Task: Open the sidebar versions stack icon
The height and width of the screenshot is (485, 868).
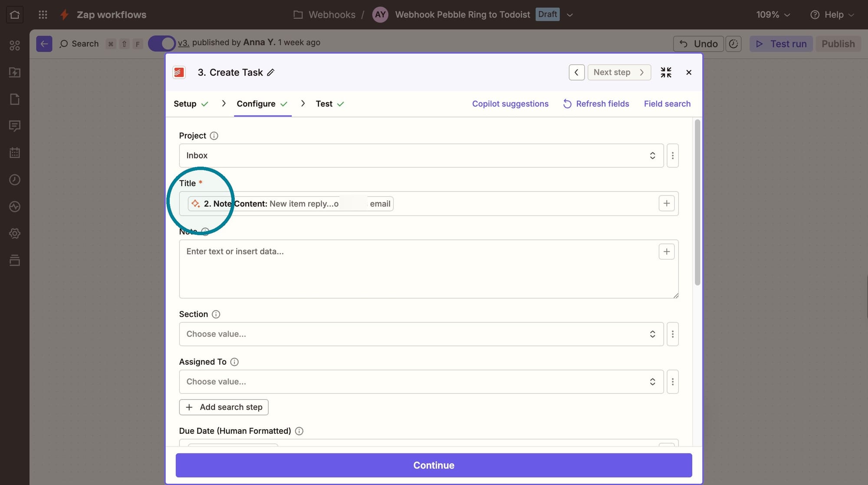Action: point(15,261)
